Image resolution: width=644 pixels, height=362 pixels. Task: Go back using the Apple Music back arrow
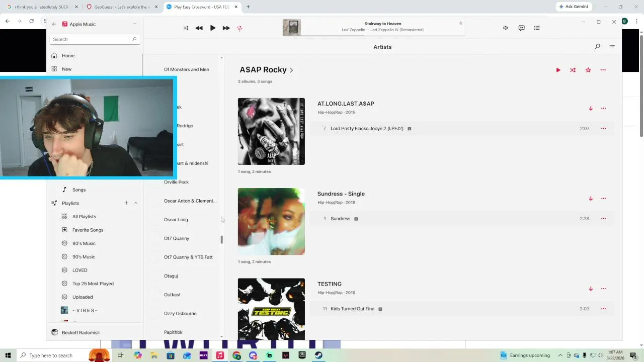(54, 24)
